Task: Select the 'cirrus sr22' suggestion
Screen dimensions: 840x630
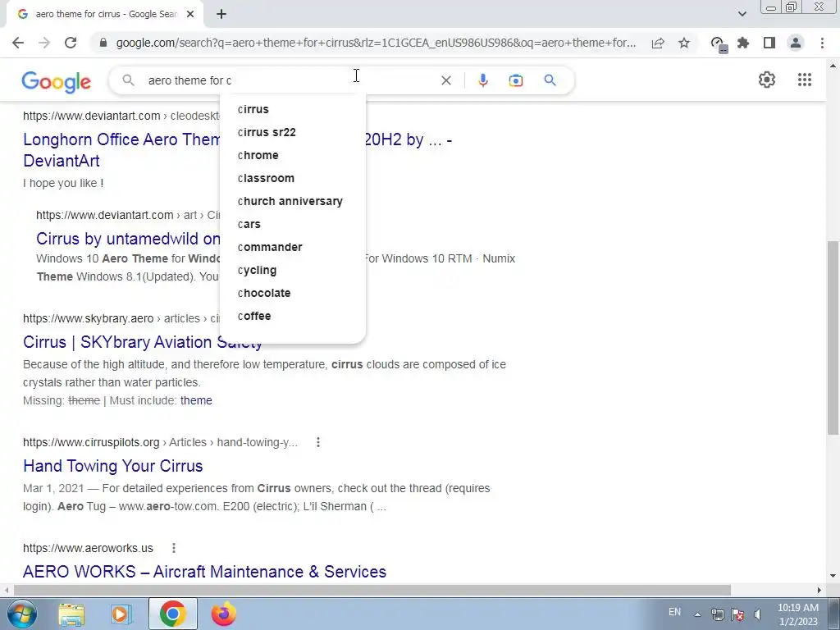Action: click(293, 132)
